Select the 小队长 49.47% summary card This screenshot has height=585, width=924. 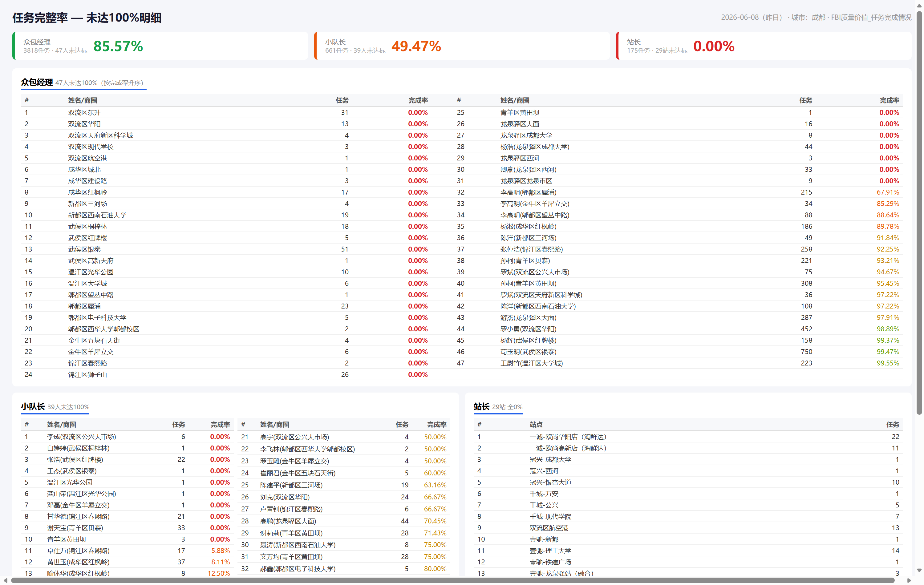462,46
